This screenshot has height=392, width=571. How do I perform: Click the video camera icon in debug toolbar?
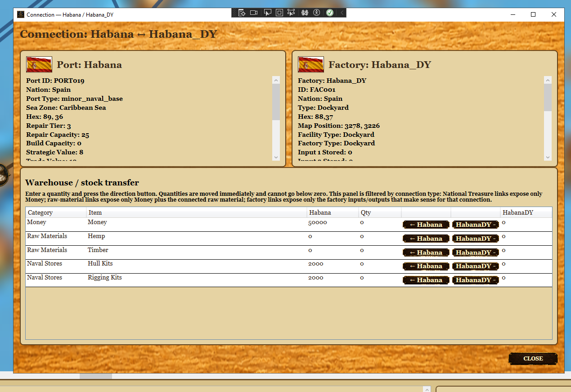(254, 13)
